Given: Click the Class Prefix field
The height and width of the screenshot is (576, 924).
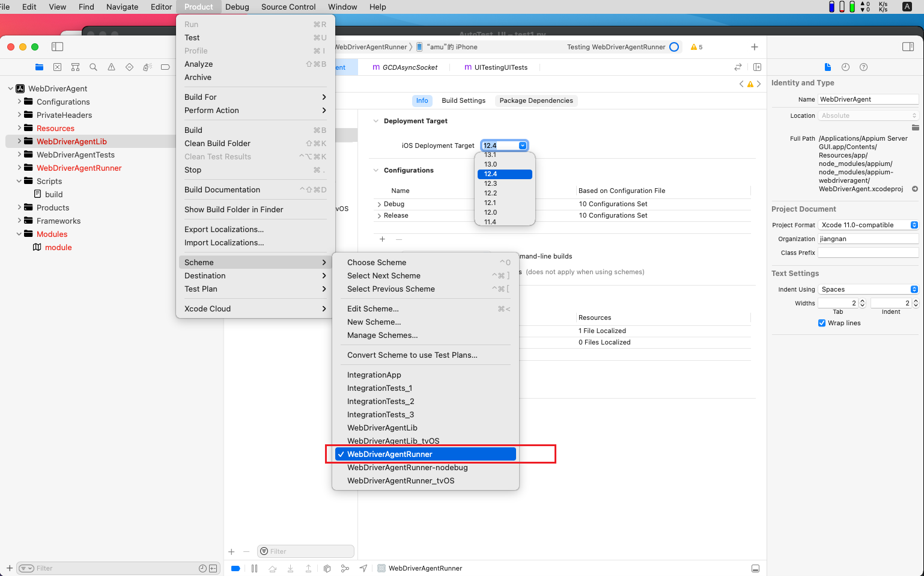Looking at the screenshot, I should coord(868,253).
